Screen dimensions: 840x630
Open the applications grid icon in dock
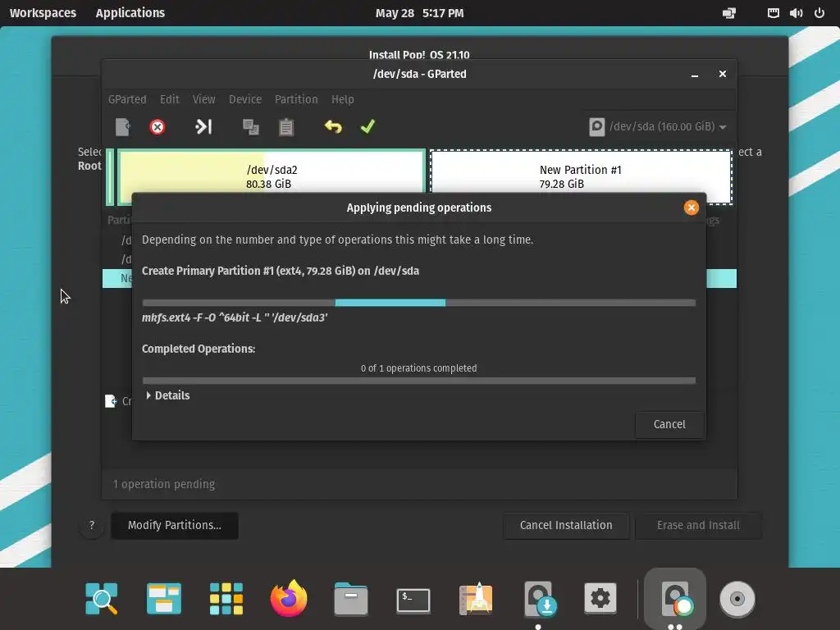(226, 598)
